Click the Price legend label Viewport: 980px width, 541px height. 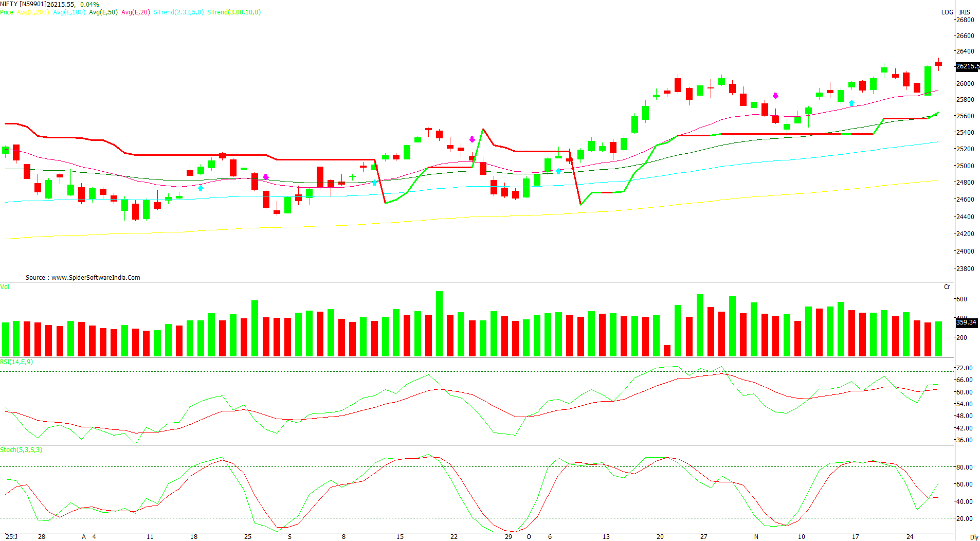pyautogui.click(x=7, y=12)
